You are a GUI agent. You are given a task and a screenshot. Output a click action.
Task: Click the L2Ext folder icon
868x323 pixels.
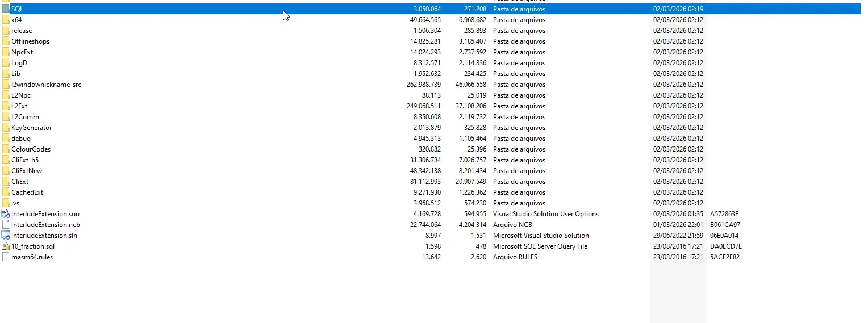pos(6,106)
